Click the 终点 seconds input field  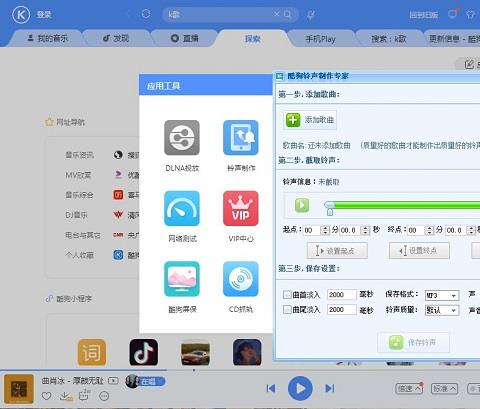point(456,230)
